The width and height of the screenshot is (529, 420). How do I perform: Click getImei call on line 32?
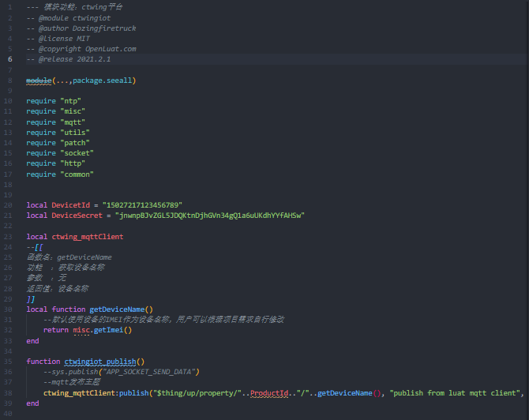point(109,330)
